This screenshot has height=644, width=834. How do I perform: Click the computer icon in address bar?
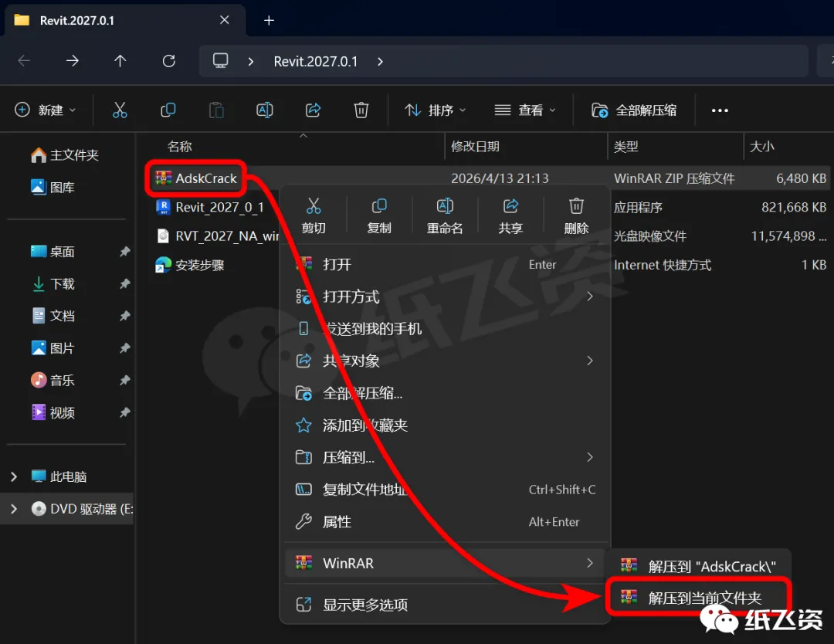point(220,61)
